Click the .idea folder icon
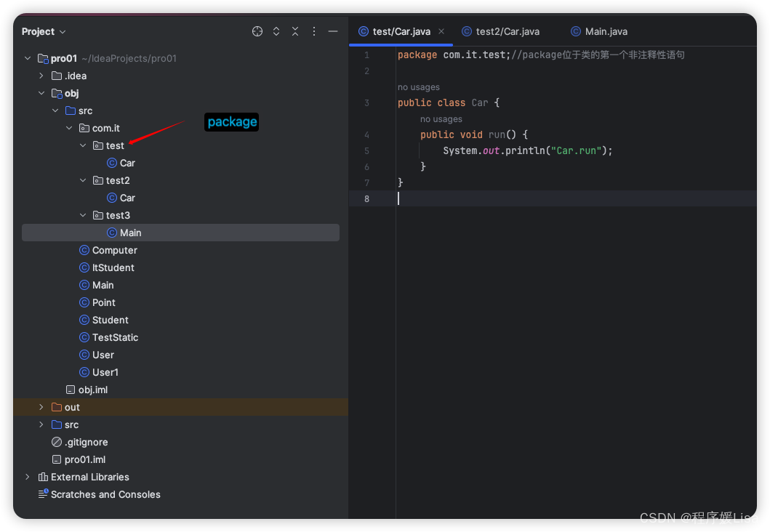The width and height of the screenshot is (770, 532). click(x=57, y=76)
